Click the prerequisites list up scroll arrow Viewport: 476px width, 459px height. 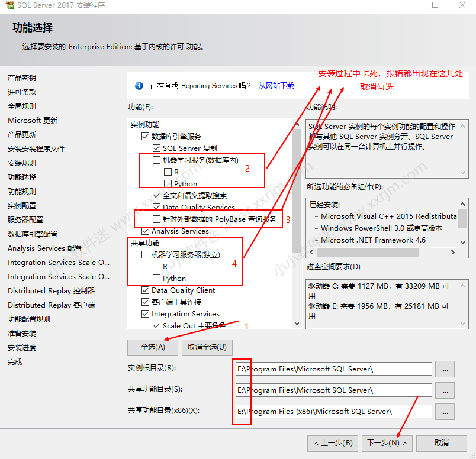pyautogui.click(x=462, y=204)
